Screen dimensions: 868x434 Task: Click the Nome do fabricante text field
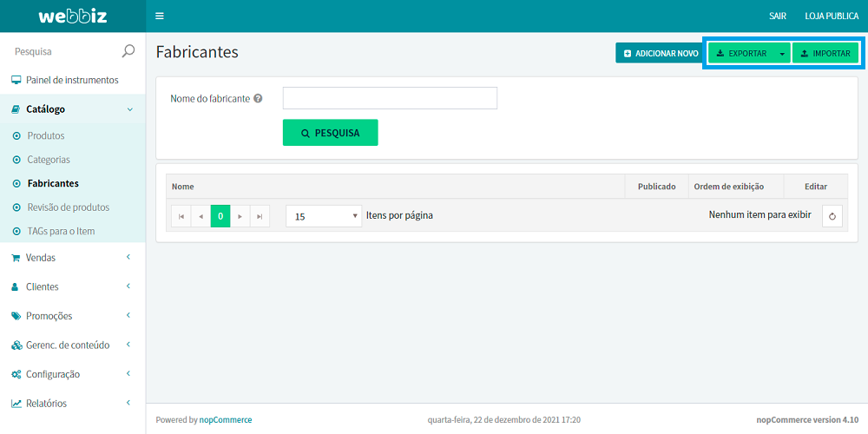(x=390, y=98)
